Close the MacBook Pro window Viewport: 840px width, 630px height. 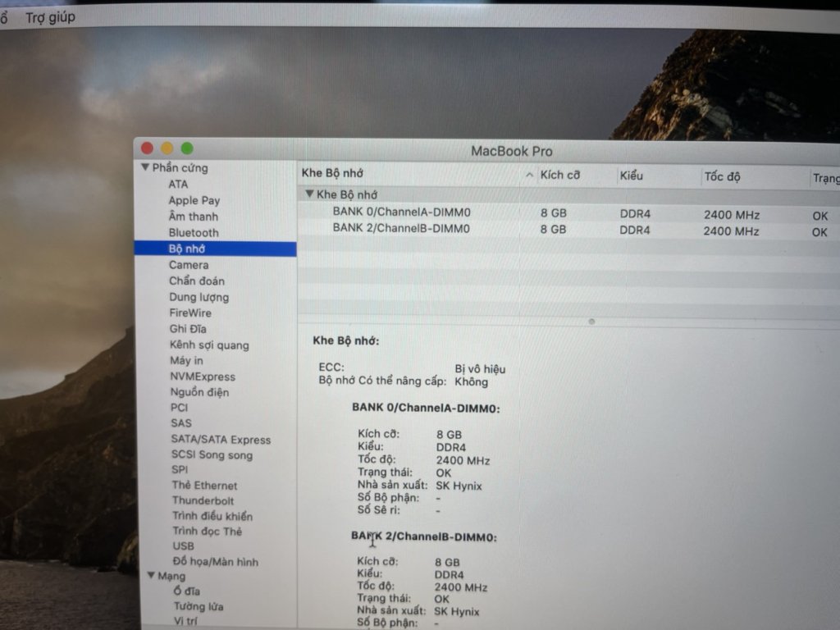coord(148,148)
